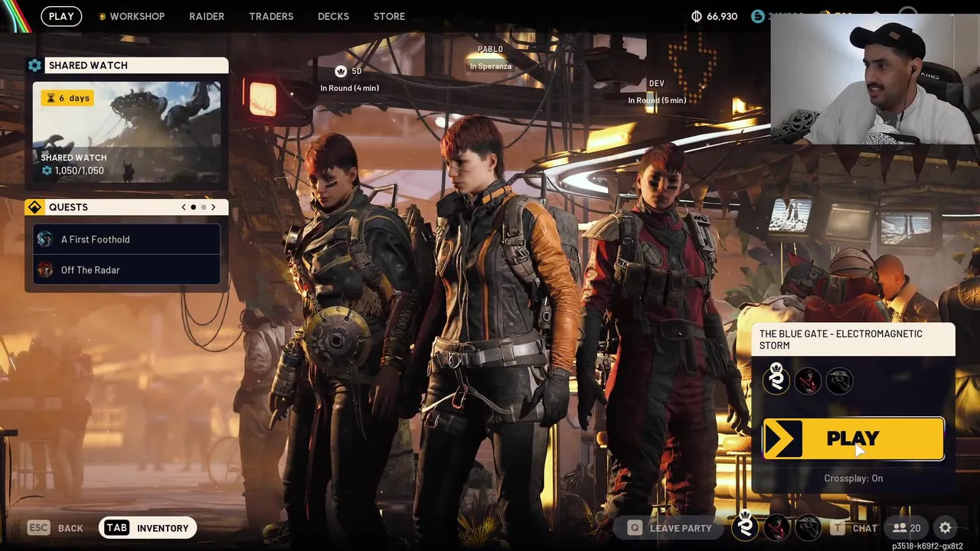This screenshot has height=551, width=980.
Task: Open the INVENTORY with TAB button
Action: pos(148,528)
